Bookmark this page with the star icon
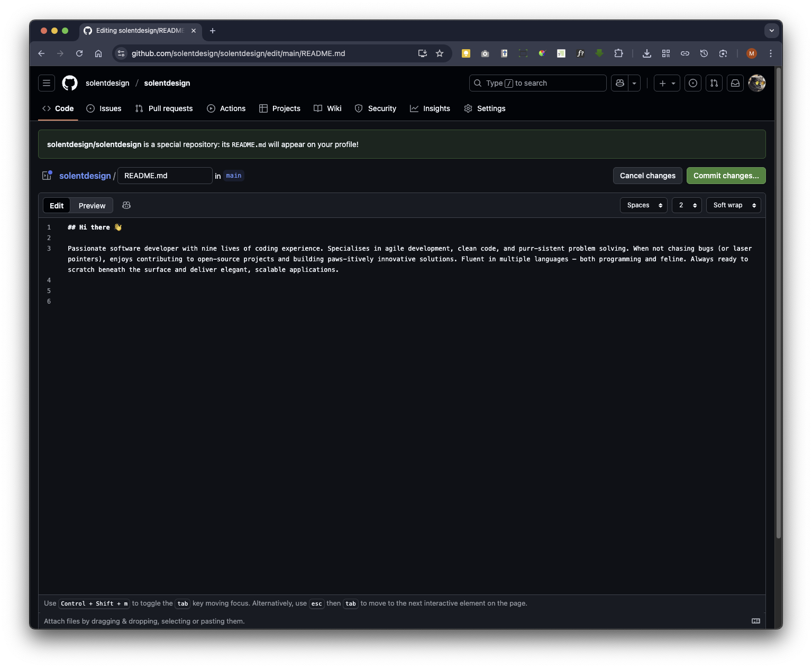This screenshot has height=668, width=812. click(440, 53)
